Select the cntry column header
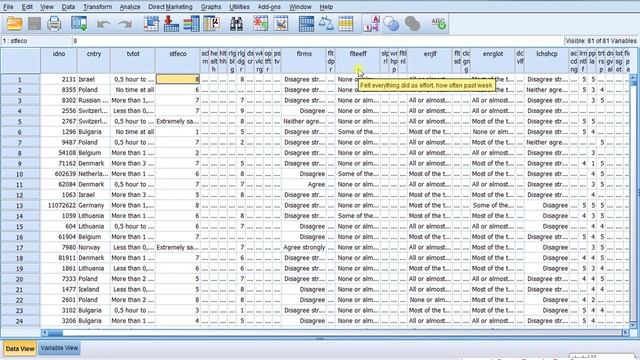This screenshot has width=640, height=360. click(93, 61)
